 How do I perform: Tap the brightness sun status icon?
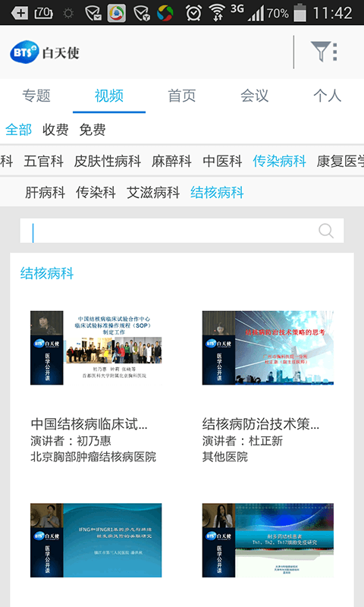68,14
